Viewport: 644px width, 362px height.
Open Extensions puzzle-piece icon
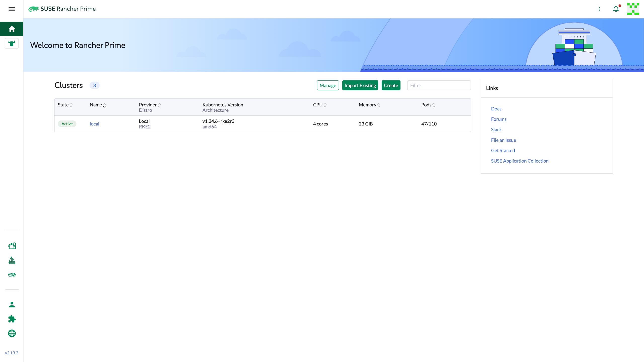point(12,319)
